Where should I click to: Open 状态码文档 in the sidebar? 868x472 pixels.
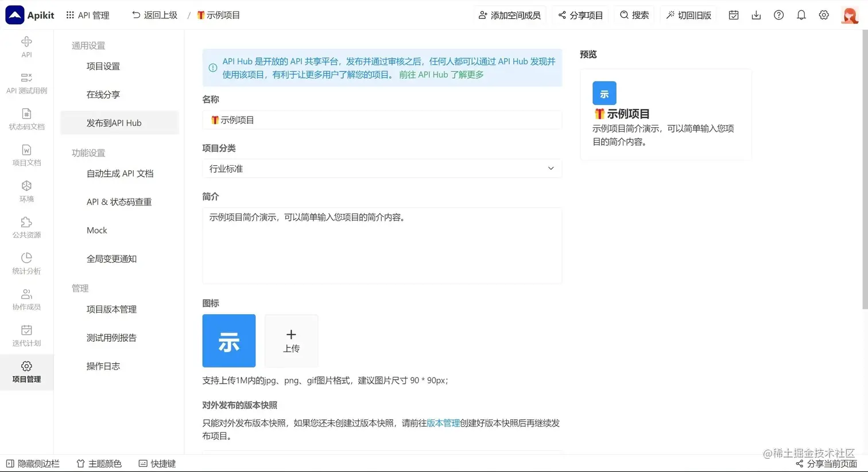pyautogui.click(x=26, y=119)
